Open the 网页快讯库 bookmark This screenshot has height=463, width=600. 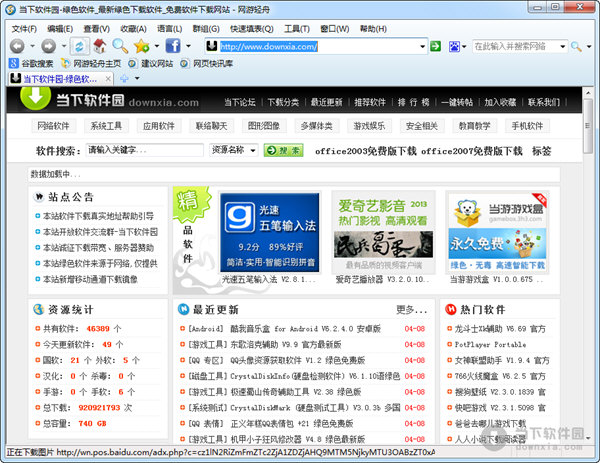point(207,64)
